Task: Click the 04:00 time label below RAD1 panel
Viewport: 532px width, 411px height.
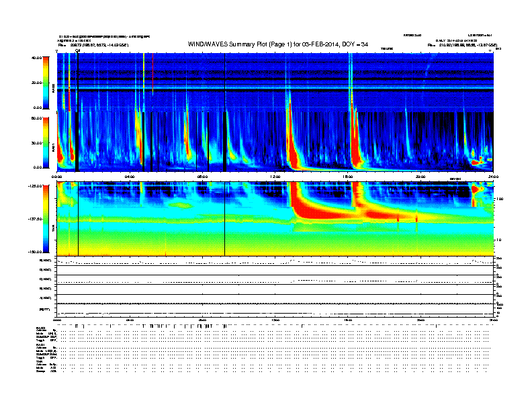Action: click(130, 177)
